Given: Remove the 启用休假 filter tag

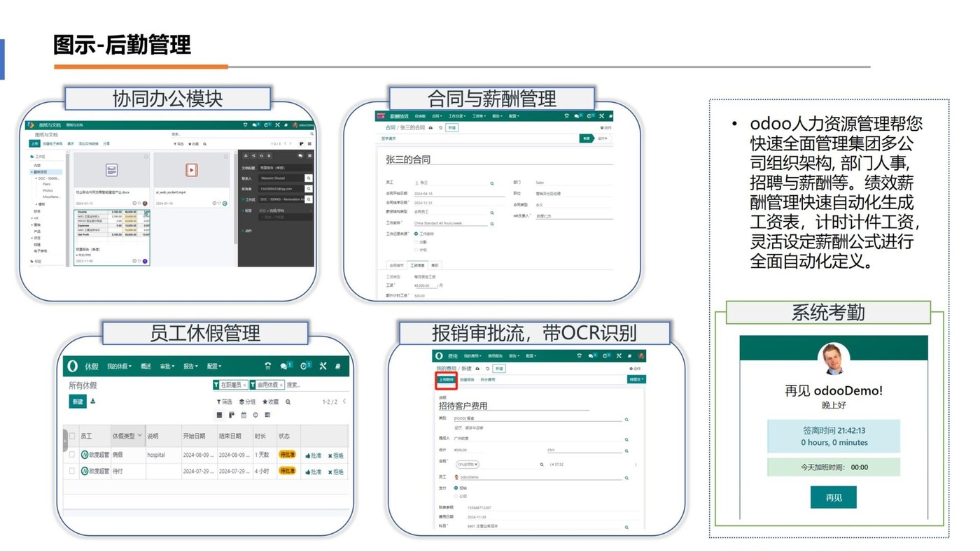Looking at the screenshot, I should point(281,385).
